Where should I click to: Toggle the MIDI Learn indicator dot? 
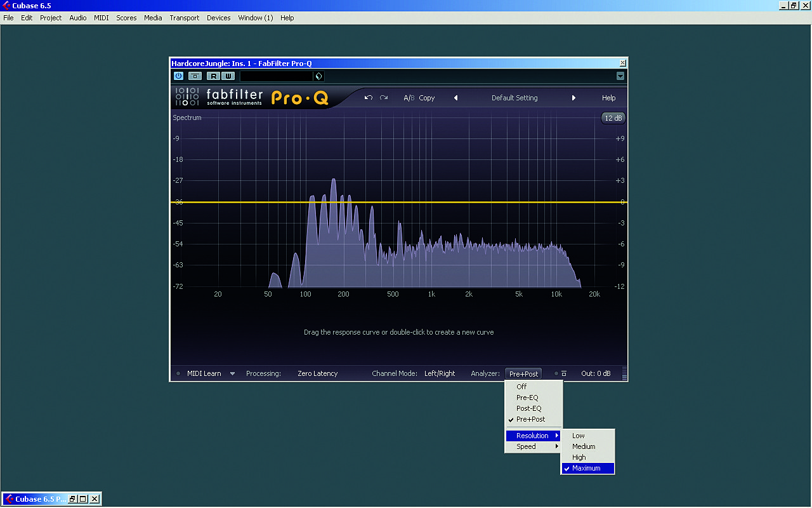point(178,373)
